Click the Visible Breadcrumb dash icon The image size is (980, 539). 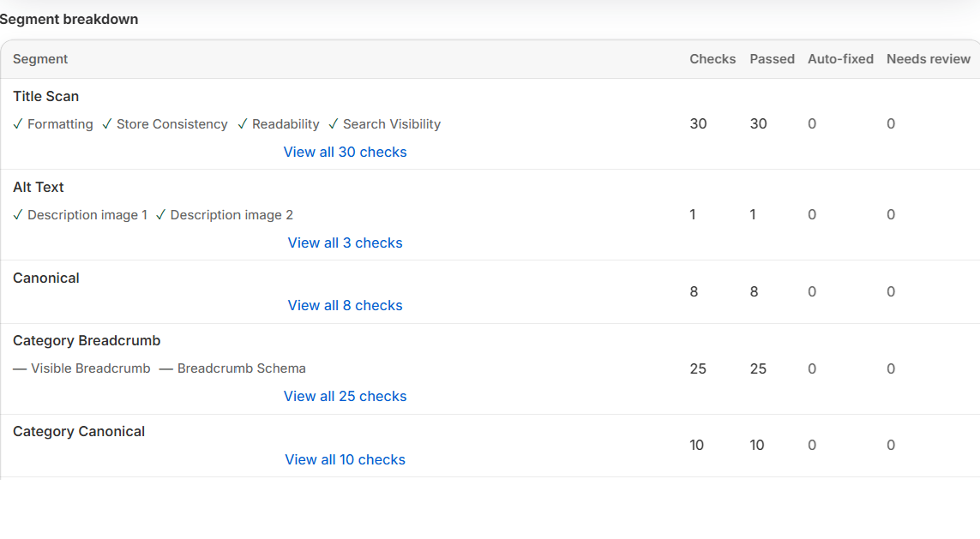point(20,368)
